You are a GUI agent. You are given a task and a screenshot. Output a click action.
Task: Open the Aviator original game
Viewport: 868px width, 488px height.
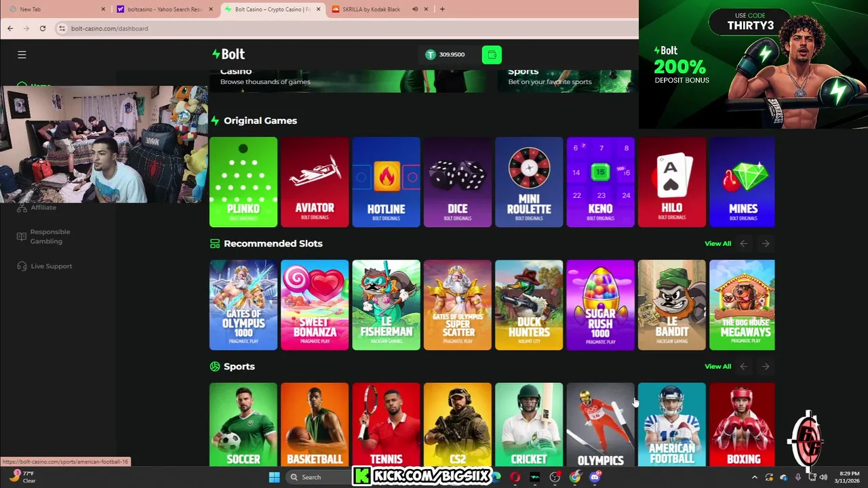click(x=315, y=182)
